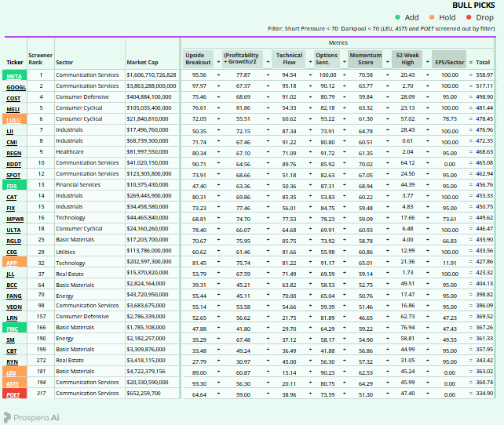The width and height of the screenshot is (504, 425).
Task: Click the Total column header
Action: tap(483, 62)
